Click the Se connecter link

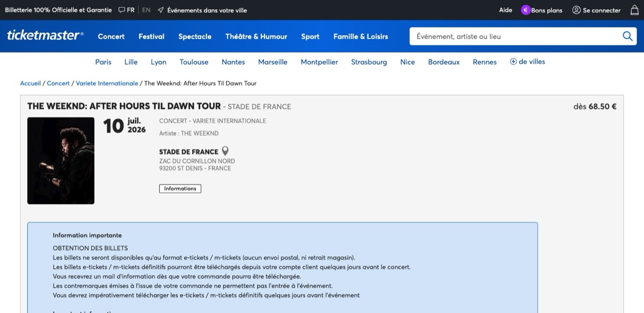(602, 10)
